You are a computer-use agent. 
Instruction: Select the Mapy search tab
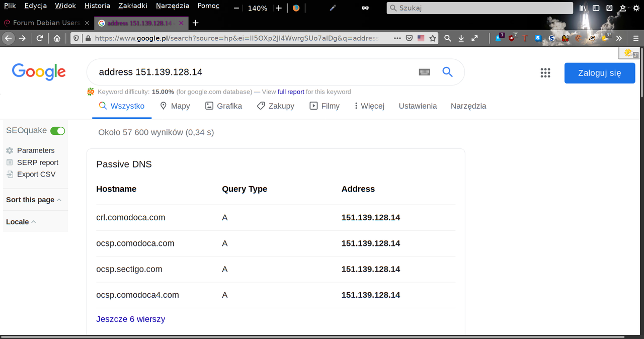coord(175,106)
